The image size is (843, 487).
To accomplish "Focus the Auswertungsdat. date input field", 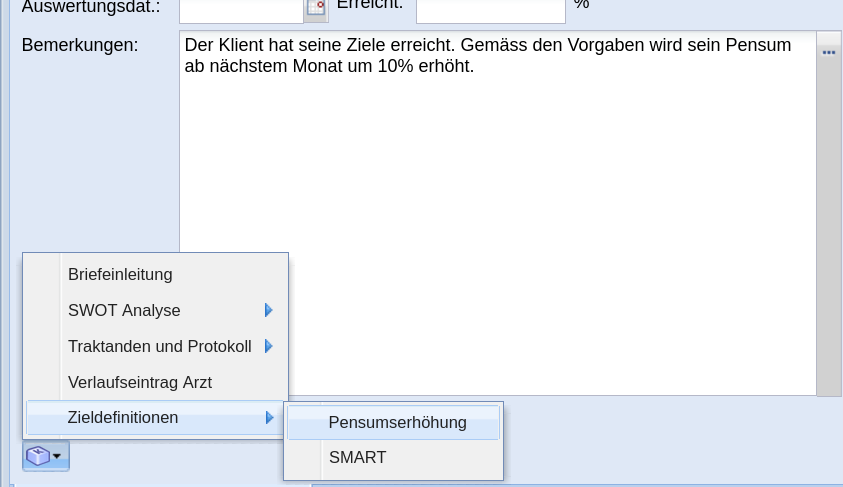I will click(x=240, y=9).
